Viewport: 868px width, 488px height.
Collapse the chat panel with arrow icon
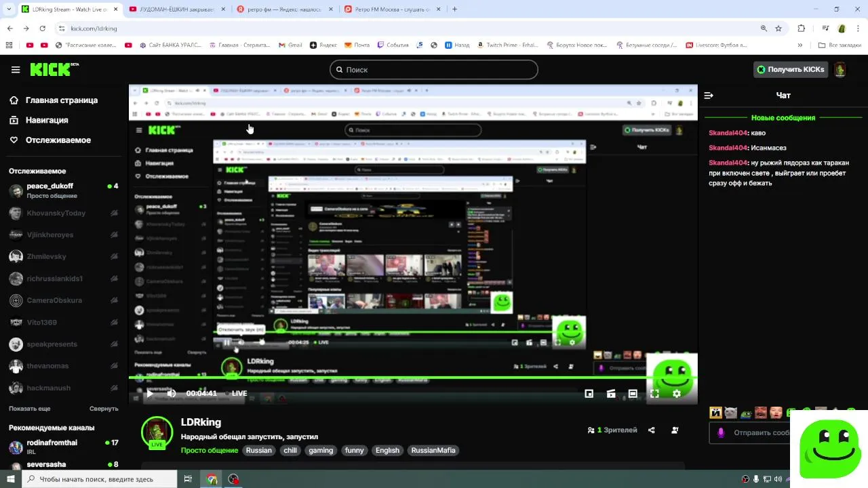[709, 96]
